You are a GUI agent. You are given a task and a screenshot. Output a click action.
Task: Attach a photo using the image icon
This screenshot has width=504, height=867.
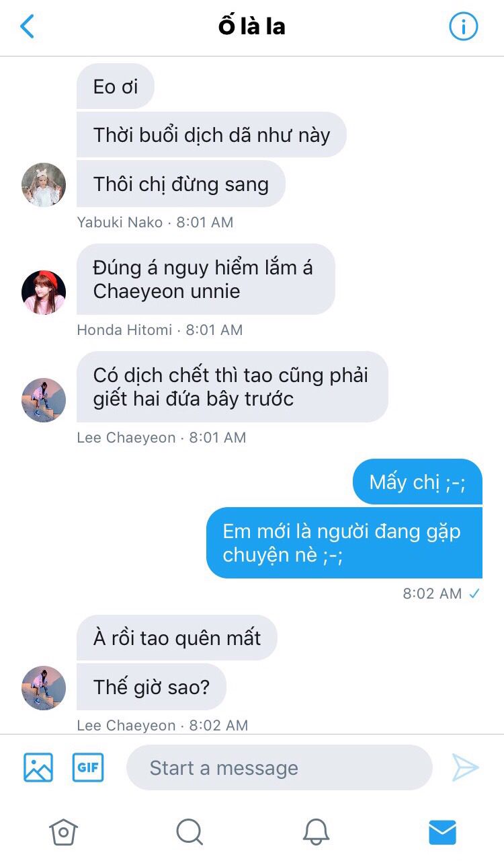(x=38, y=767)
